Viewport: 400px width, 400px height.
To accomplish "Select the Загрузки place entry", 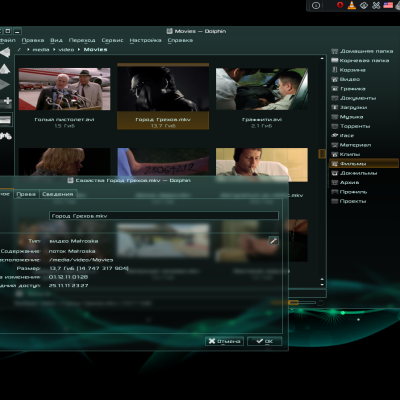I will pyautogui.click(x=349, y=107).
